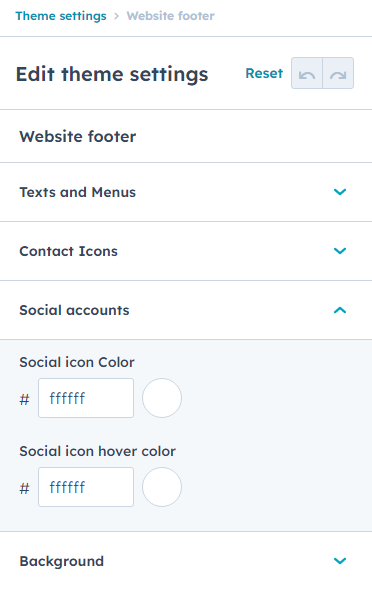The image size is (372, 589).
Task: Expand Texts and Menus with its chevron
Action: (340, 192)
